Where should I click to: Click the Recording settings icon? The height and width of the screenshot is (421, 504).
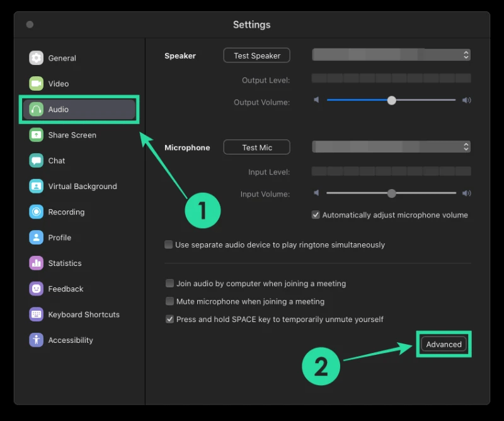point(38,212)
